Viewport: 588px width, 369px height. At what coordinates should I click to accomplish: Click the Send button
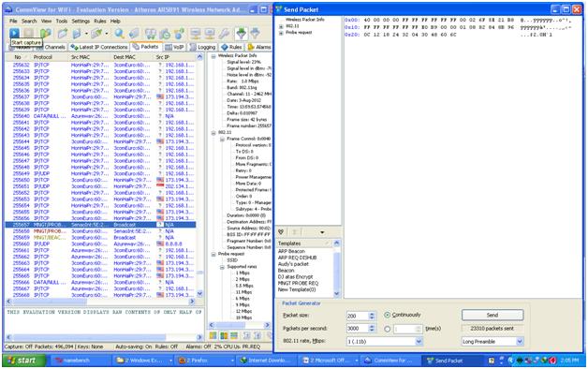tap(492, 315)
